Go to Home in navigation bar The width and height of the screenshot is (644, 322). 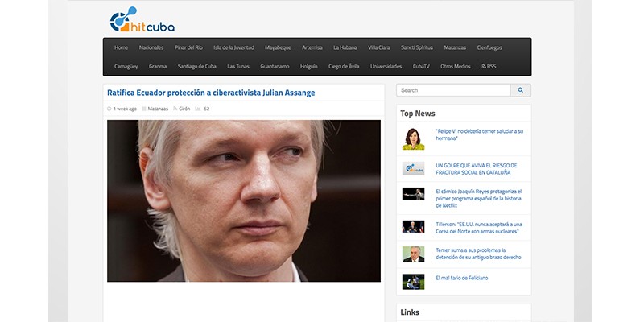pyautogui.click(x=121, y=47)
